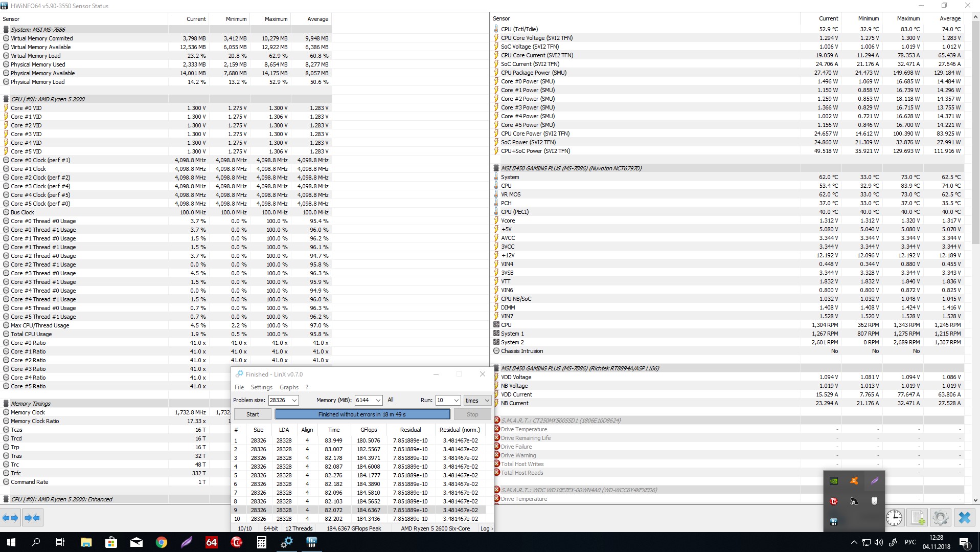Launch File Explorer from taskbar
Screen dimensions: 980x552
tap(86, 542)
